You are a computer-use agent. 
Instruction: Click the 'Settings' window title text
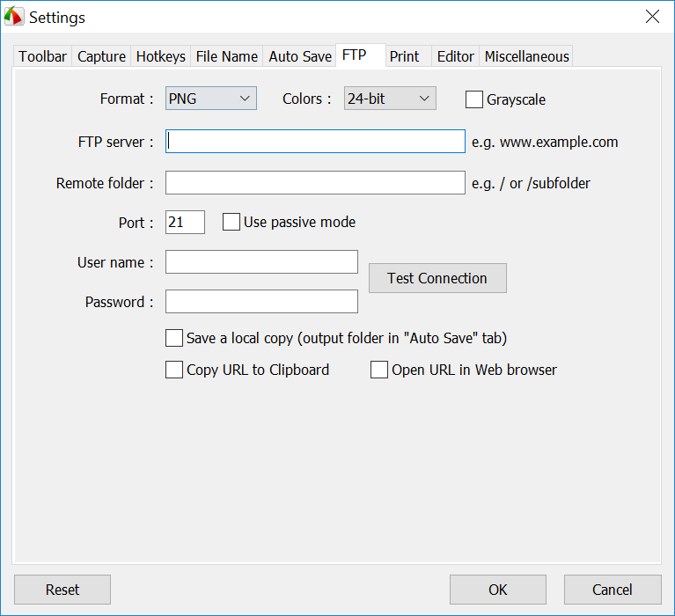57,18
